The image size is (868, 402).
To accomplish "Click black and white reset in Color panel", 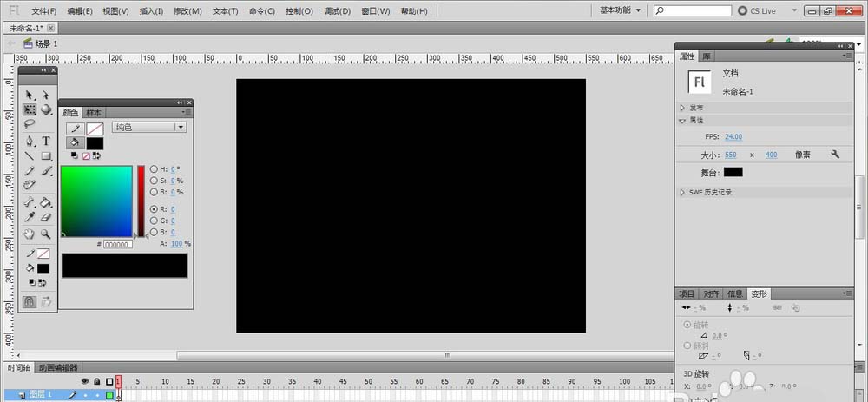I will coord(75,156).
